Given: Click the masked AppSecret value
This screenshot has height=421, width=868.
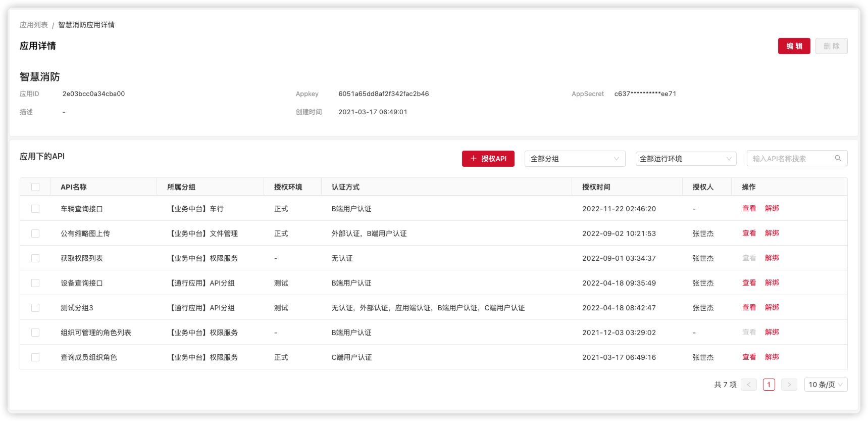Looking at the screenshot, I should pyautogui.click(x=645, y=93).
